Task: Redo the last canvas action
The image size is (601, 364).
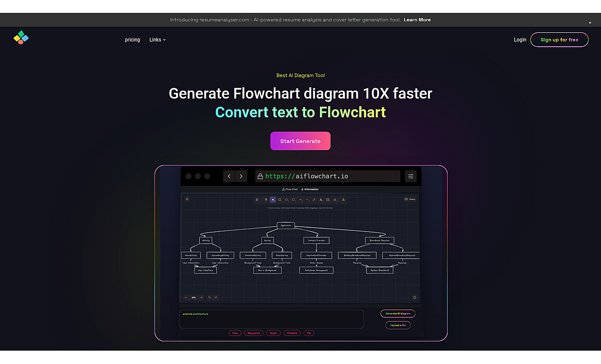Action: (215, 297)
